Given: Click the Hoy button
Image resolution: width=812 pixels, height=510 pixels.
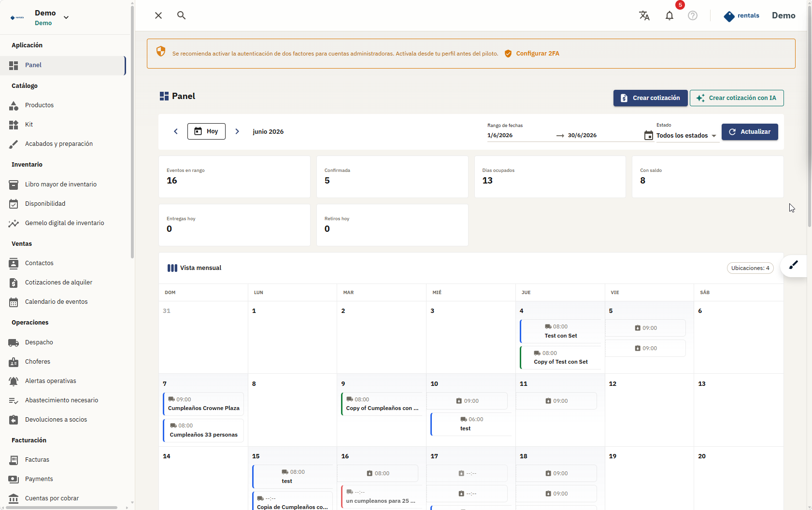Looking at the screenshot, I should [x=206, y=131].
